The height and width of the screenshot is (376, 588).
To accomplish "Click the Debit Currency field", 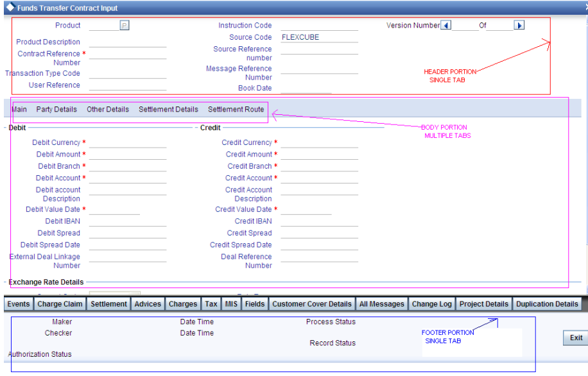I will point(128,143).
